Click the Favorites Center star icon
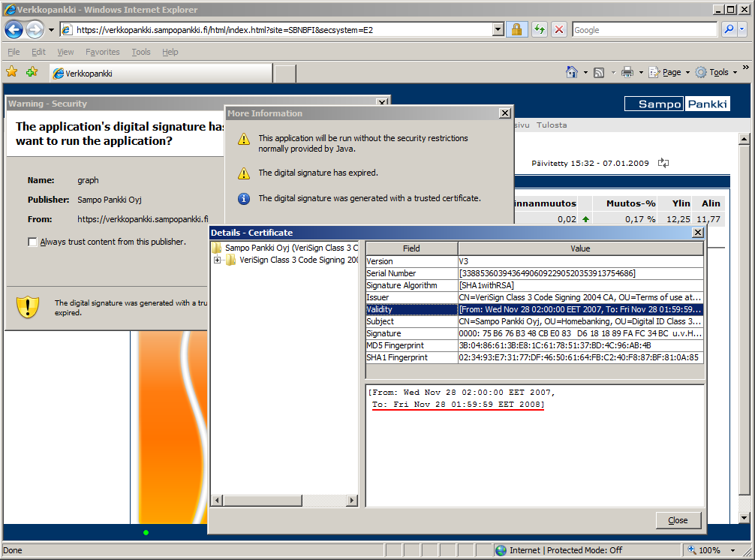 (12, 72)
